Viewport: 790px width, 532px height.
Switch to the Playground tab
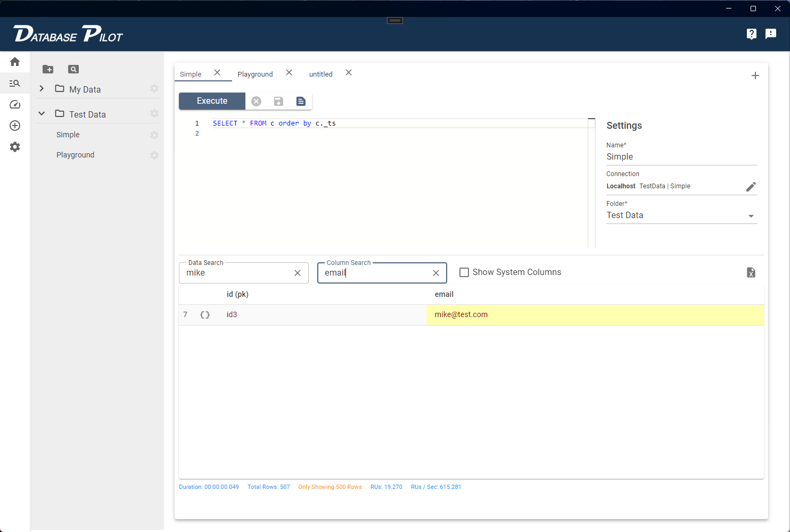pos(255,74)
